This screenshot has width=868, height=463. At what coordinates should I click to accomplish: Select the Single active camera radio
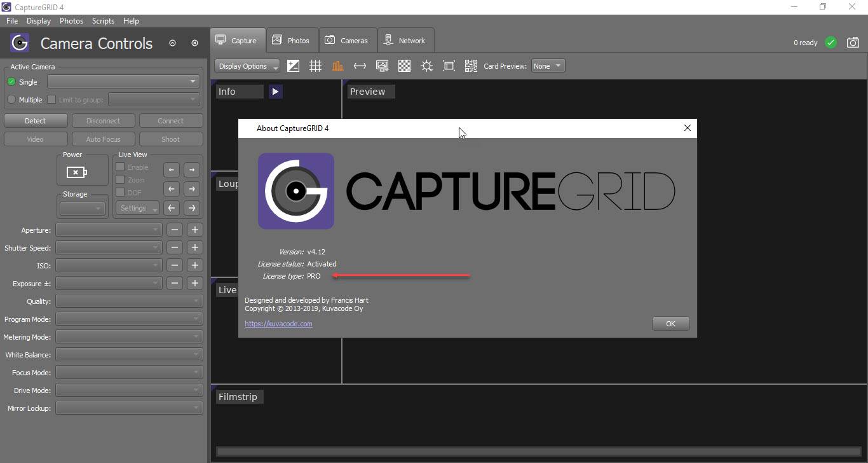tap(11, 82)
